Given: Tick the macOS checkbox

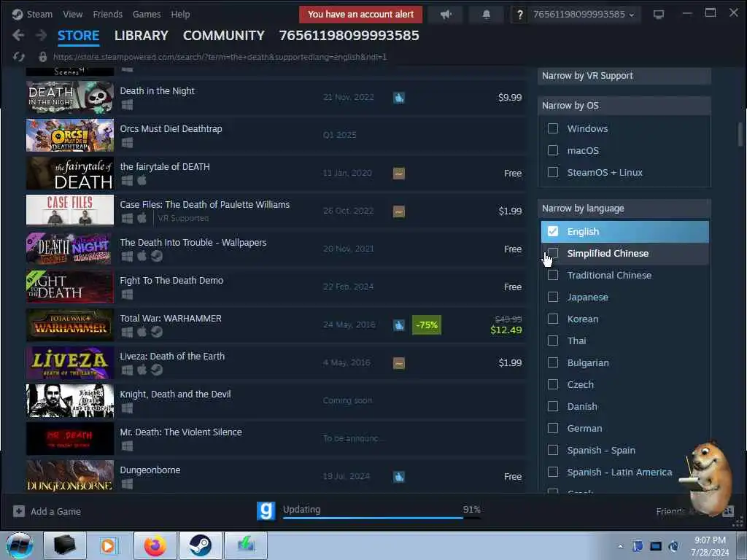Looking at the screenshot, I should [x=553, y=150].
